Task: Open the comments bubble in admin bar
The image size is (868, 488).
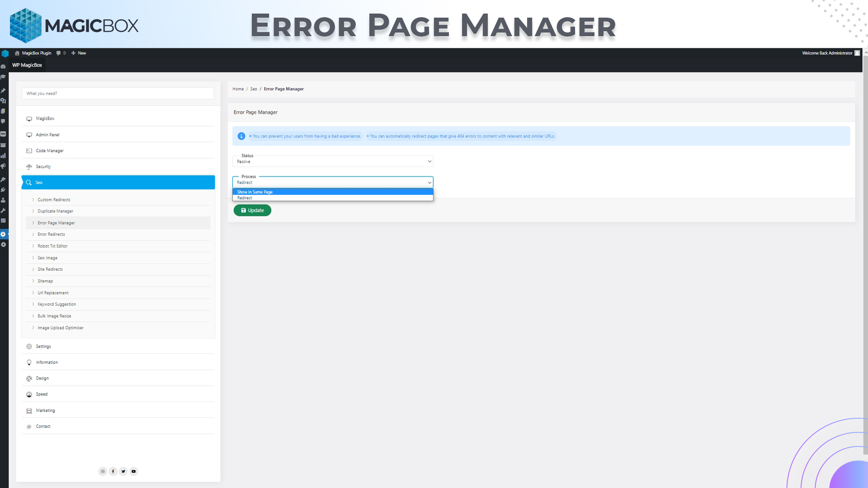Action: click(58, 53)
